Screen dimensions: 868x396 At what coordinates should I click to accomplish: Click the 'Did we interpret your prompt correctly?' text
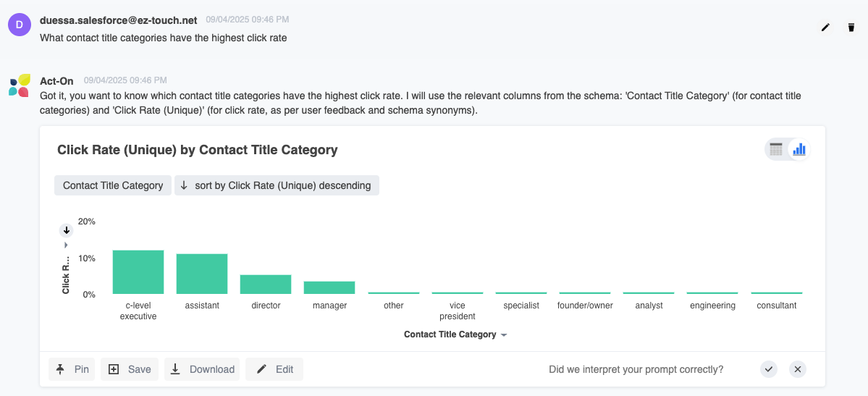point(636,369)
